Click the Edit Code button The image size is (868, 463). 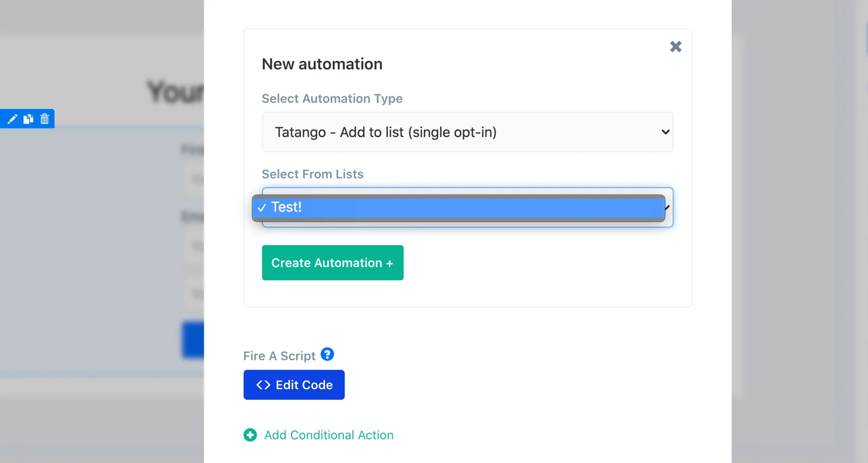[x=294, y=385]
